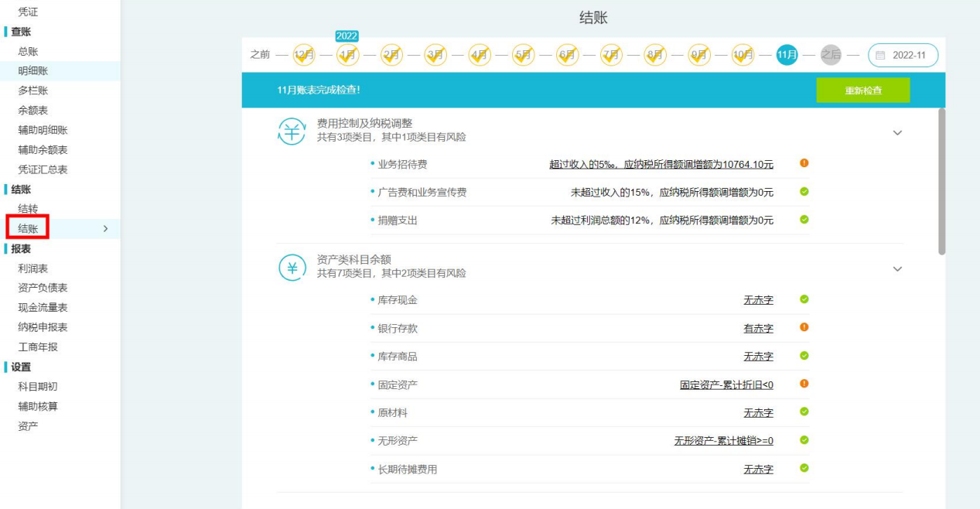Open 结转 in the sidebar

point(28,209)
